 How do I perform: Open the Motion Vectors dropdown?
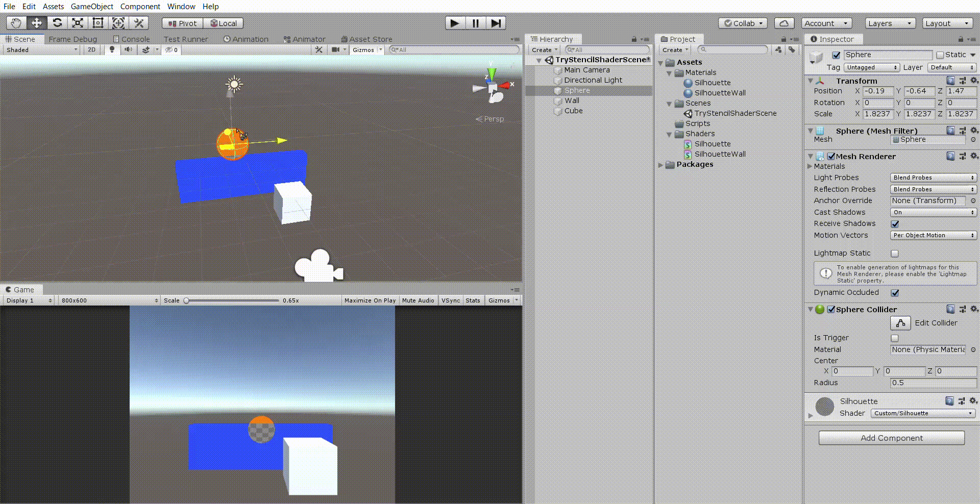934,235
